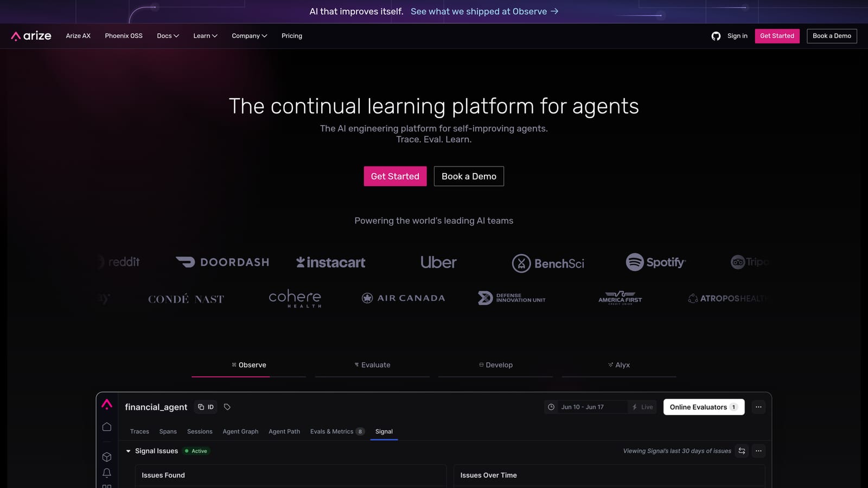Click the hero Book a Demo button

tap(469, 176)
